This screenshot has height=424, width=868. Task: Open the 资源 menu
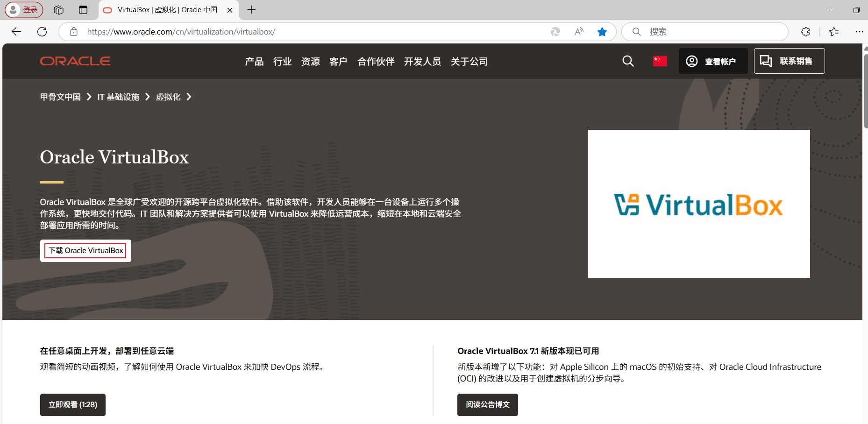310,61
